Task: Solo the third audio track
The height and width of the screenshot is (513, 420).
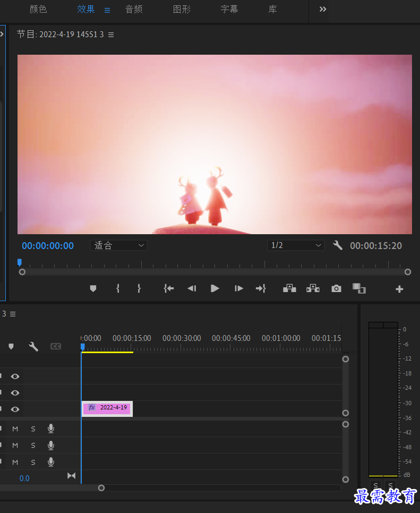Action: pos(33,463)
